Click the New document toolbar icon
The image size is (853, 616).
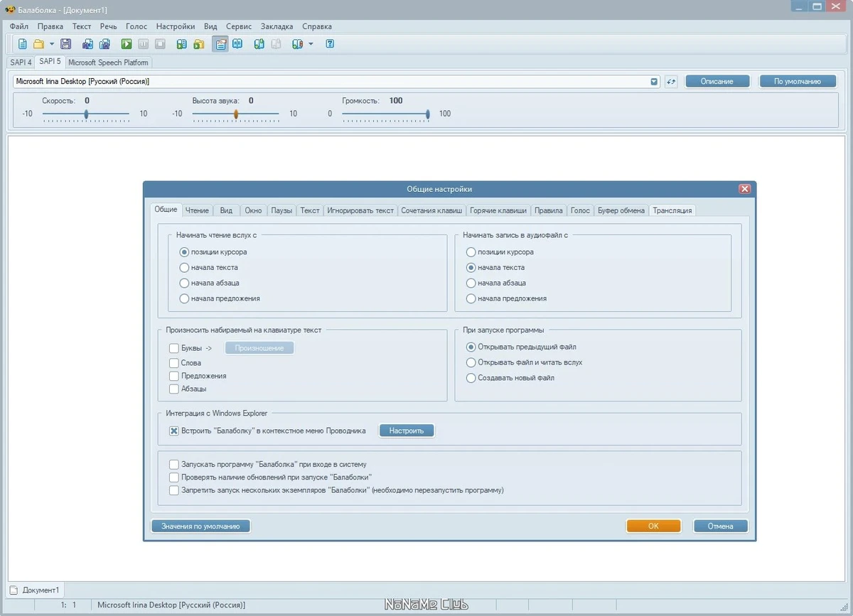tap(22, 44)
